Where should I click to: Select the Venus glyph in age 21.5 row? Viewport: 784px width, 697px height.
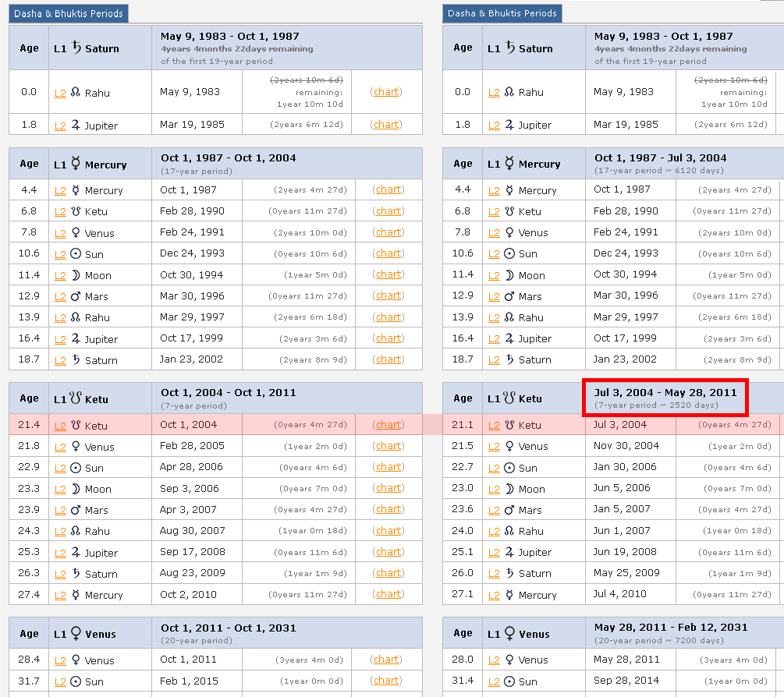(x=509, y=446)
